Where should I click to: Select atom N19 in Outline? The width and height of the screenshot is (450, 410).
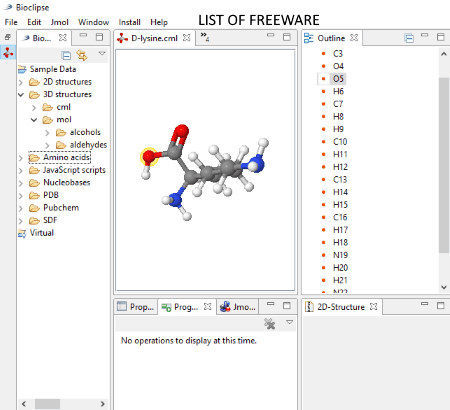click(340, 255)
